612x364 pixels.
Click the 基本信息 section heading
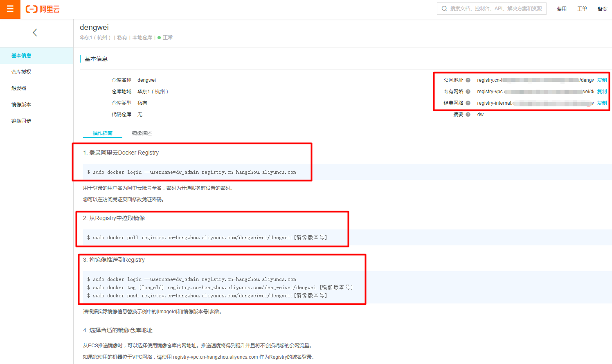[x=96, y=59]
